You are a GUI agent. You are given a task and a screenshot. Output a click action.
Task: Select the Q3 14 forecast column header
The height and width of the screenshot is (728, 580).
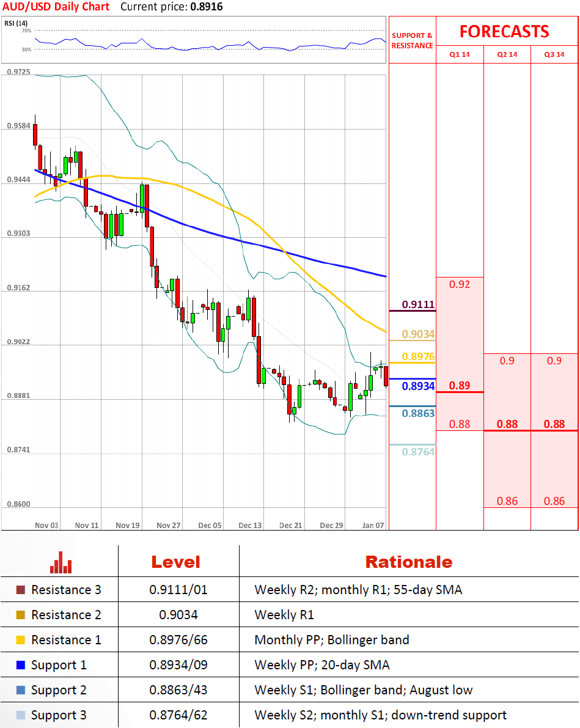(x=554, y=54)
